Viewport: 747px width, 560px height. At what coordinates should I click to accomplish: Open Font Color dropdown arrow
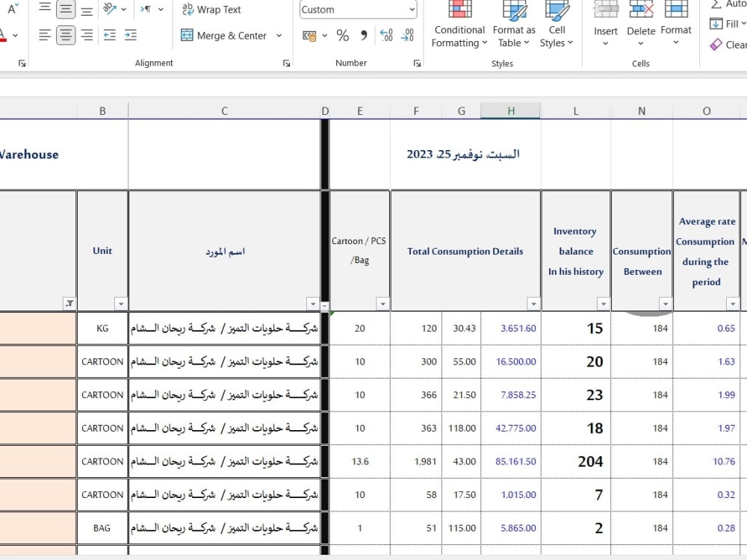(x=15, y=35)
